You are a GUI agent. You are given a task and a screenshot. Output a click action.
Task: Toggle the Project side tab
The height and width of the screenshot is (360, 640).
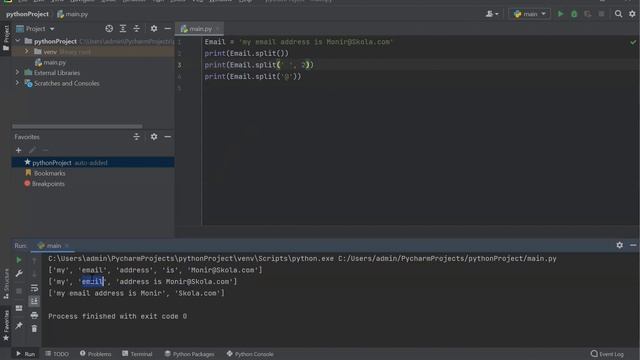coord(6,38)
